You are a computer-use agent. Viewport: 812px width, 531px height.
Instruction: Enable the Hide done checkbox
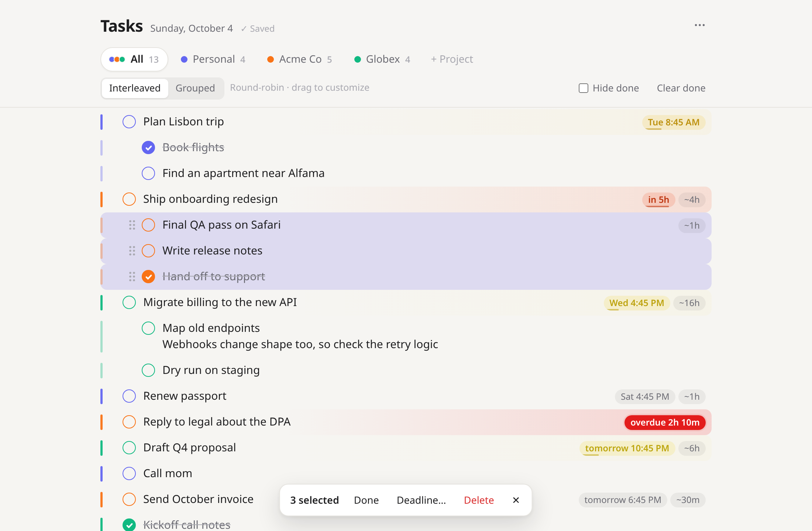click(x=584, y=88)
